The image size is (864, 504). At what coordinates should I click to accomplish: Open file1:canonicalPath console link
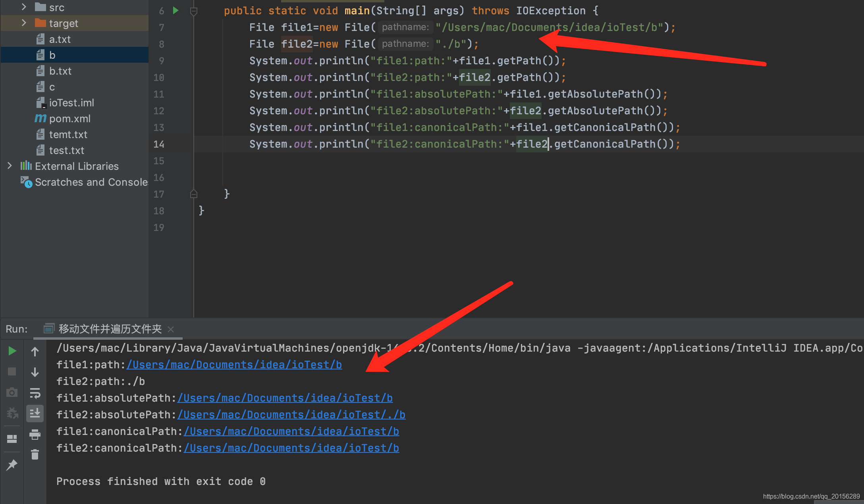point(291,431)
